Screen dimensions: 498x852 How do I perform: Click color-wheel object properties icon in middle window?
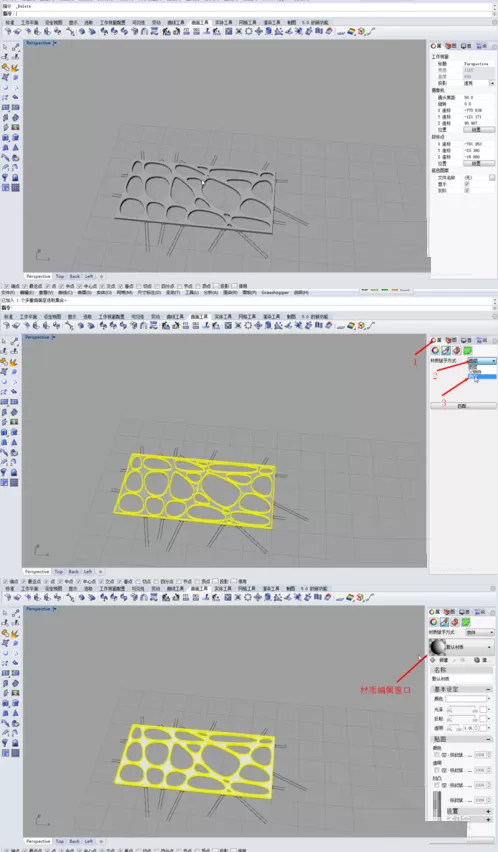tap(435, 350)
